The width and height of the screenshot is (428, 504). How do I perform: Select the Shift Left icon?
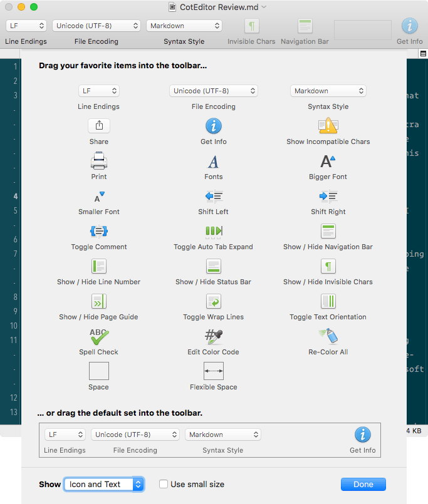214,196
